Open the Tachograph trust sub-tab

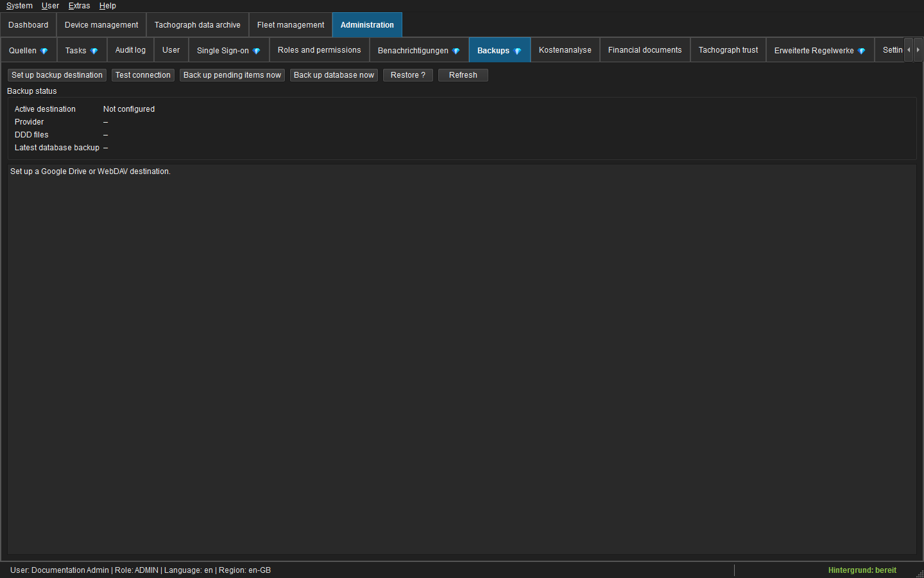point(728,50)
